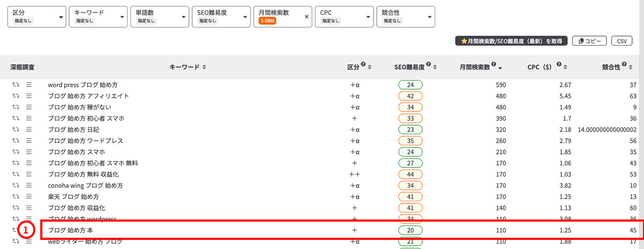Open the SEO難易度 filter dropdown
Screen dimensions: 644x249
221,17
